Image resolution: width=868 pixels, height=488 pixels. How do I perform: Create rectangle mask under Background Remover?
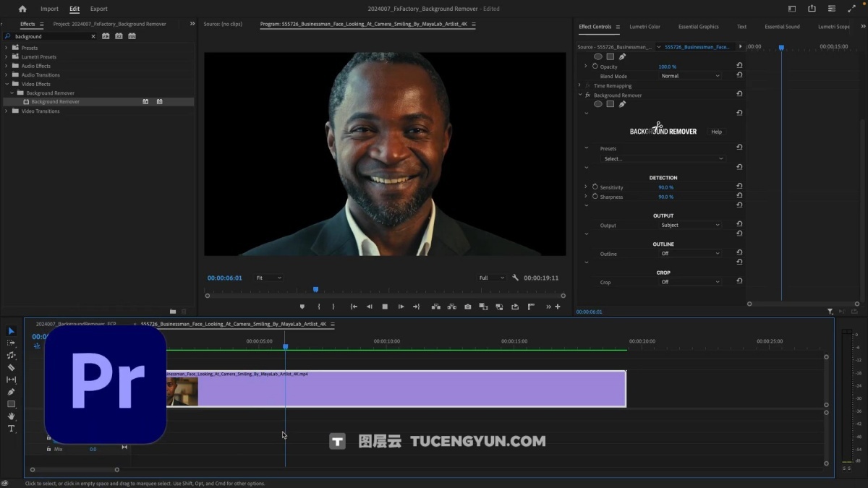[610, 104]
